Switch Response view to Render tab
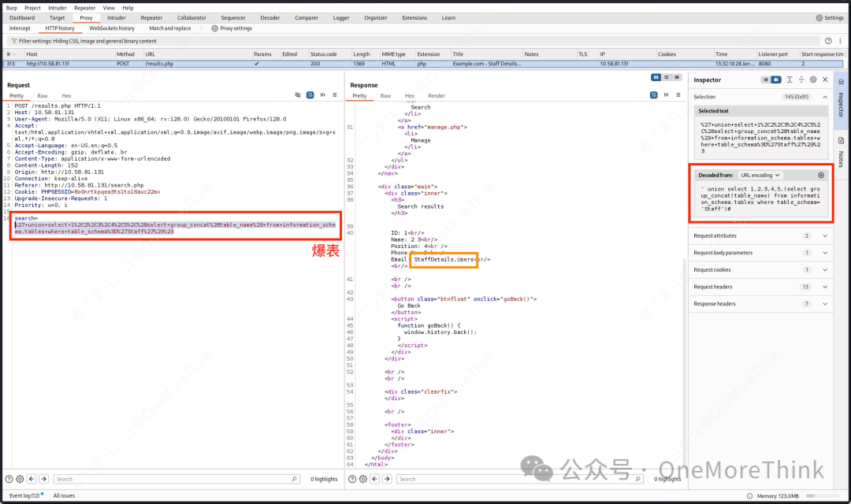 coord(437,96)
